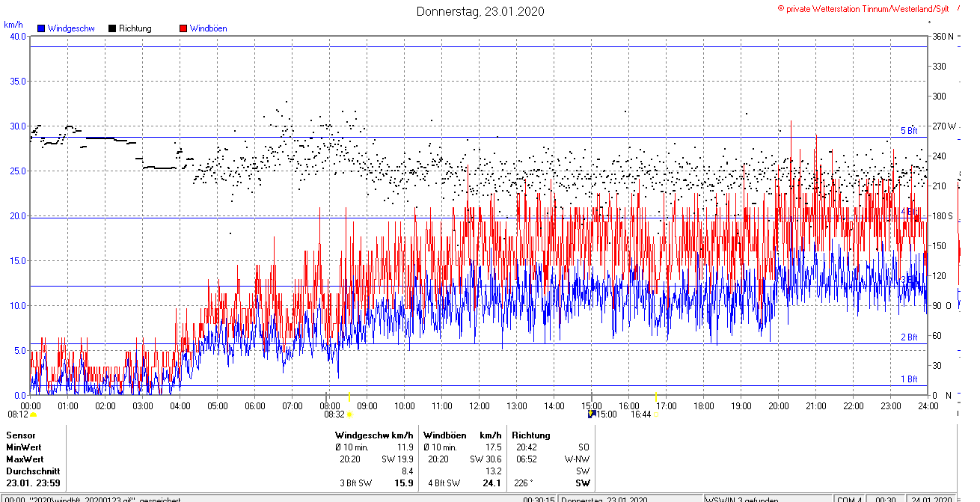Image resolution: width=980 pixels, height=502 pixels.
Task: Click the Sensor row header
Action: (21, 435)
